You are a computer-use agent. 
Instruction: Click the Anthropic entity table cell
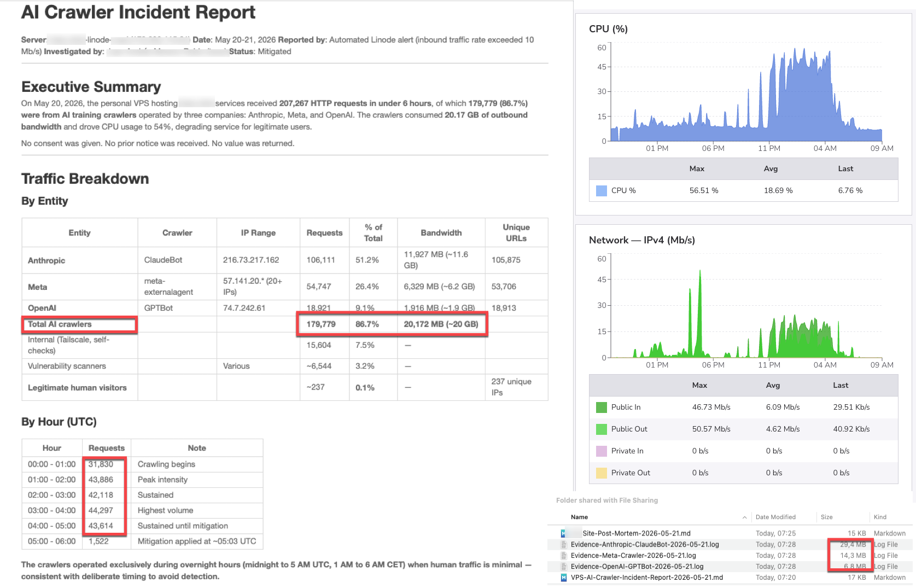[80, 260]
